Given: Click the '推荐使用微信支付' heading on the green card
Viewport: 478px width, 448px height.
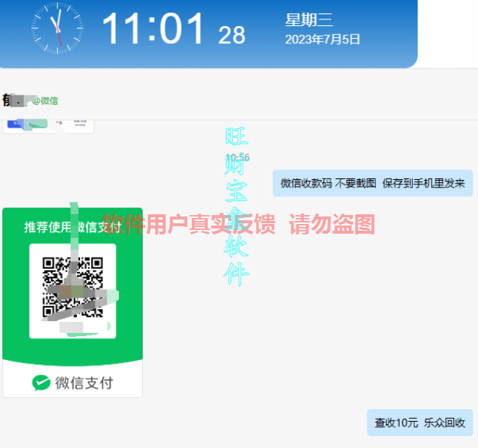Looking at the screenshot, I should [x=72, y=226].
